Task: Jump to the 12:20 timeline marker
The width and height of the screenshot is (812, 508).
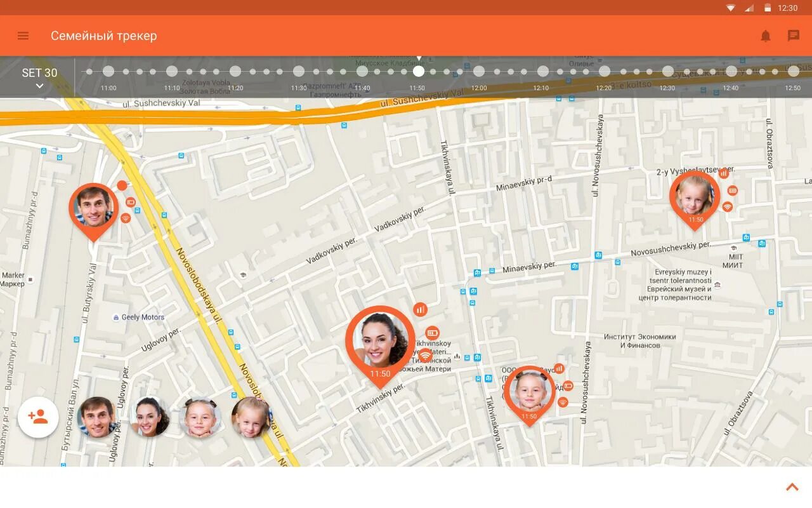Action: (x=605, y=71)
